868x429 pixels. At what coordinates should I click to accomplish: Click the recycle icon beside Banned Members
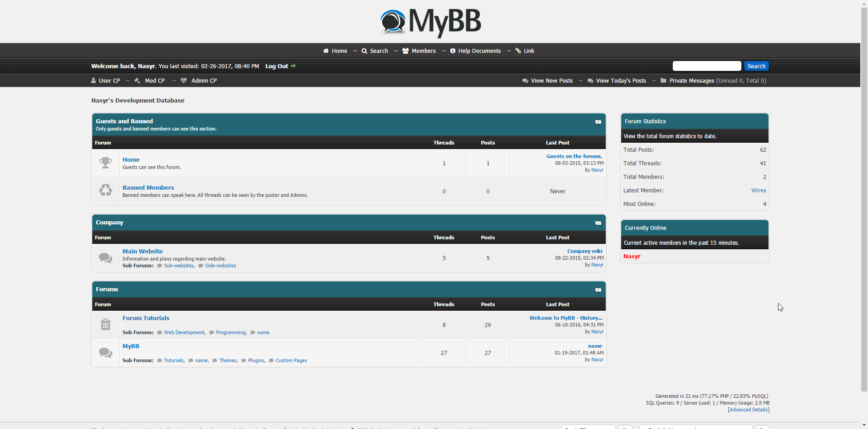[x=105, y=190]
